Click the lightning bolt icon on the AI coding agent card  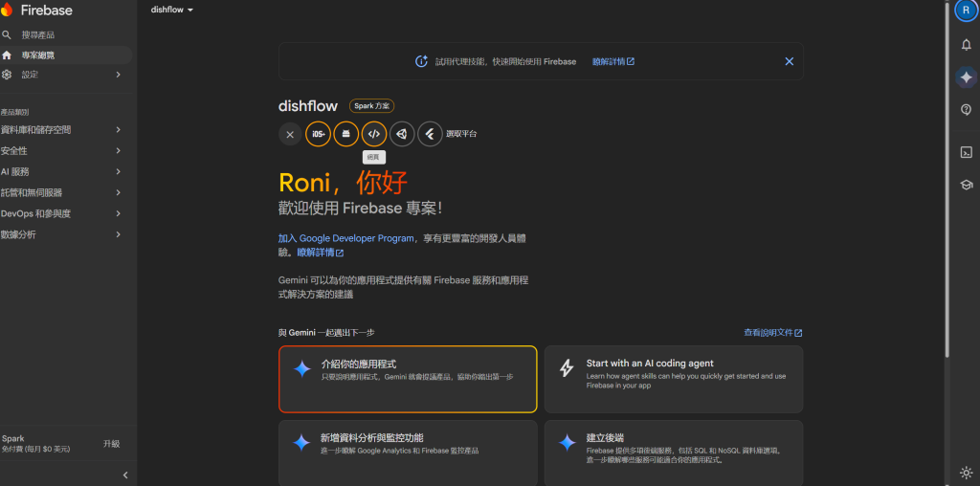(x=567, y=368)
